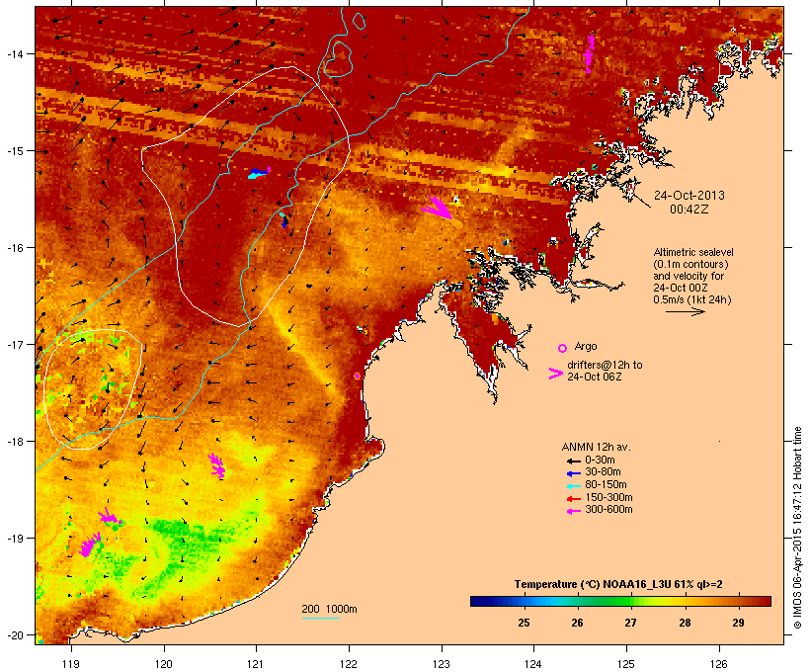Click the -14 latitude axis label
This screenshot has height=672, width=810.
[x=14, y=53]
